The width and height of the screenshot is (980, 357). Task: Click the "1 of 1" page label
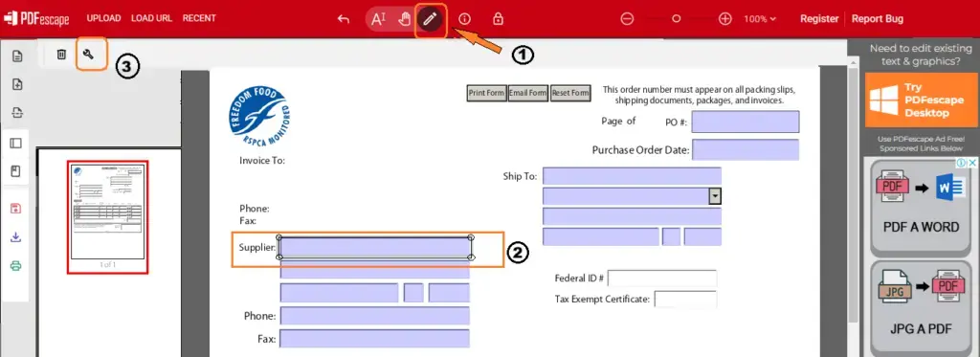click(x=107, y=265)
